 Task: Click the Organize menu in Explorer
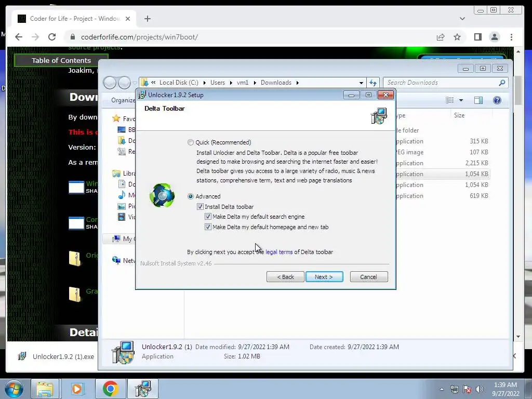click(123, 100)
